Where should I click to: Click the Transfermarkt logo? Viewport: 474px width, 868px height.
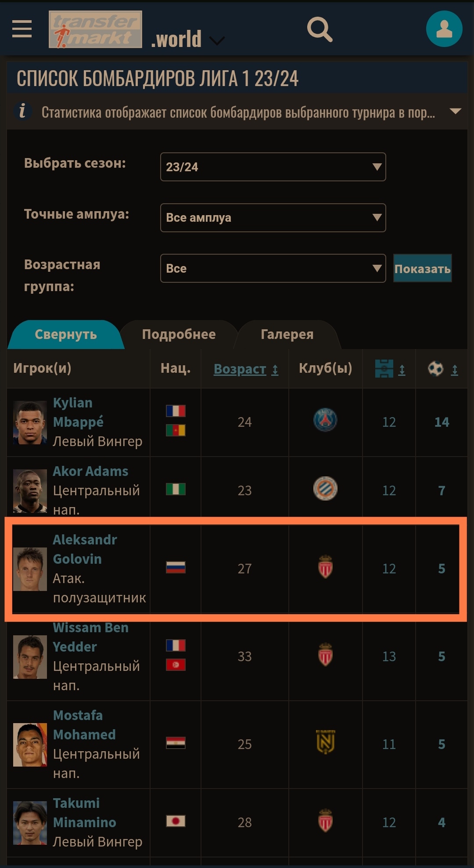coord(95,29)
